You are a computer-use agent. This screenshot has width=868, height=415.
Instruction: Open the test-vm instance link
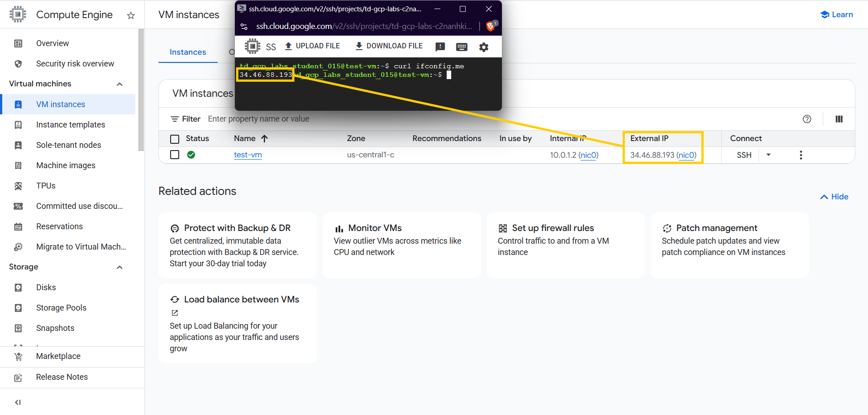click(x=248, y=155)
